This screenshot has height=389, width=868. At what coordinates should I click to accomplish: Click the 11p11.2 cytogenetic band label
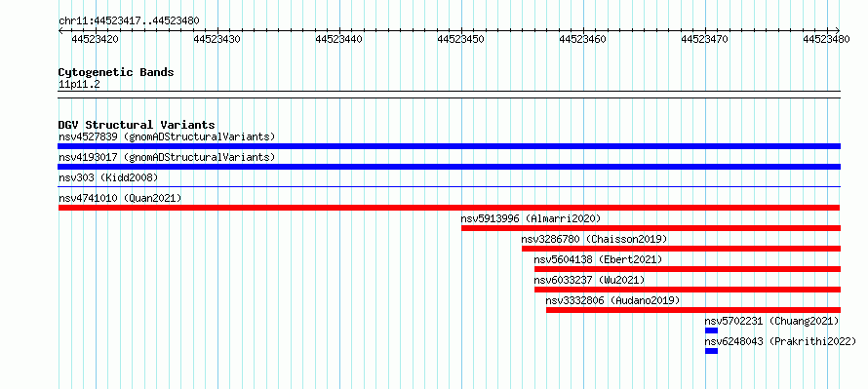79,84
